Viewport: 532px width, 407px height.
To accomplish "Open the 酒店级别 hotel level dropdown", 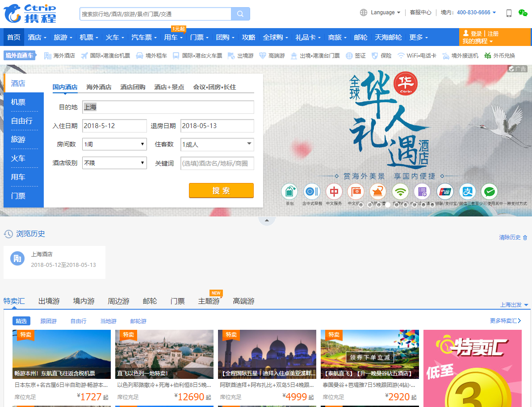I will click(114, 163).
